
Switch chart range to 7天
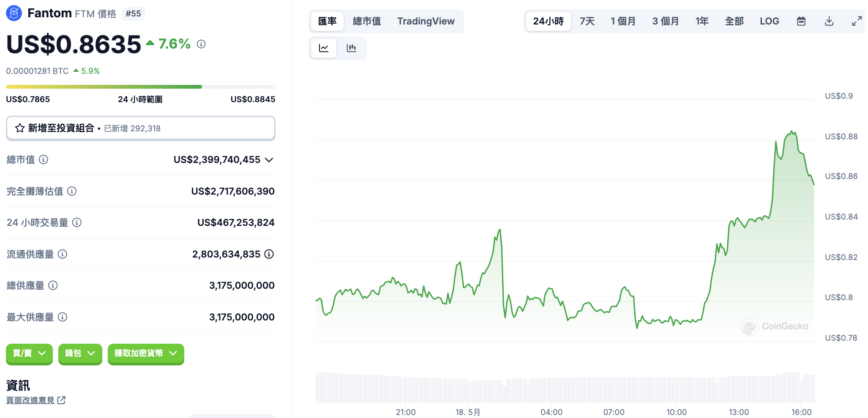pyautogui.click(x=587, y=21)
